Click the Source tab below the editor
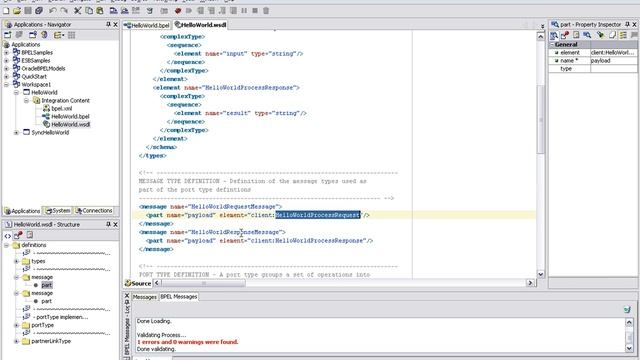640x360 pixels. click(x=138, y=283)
